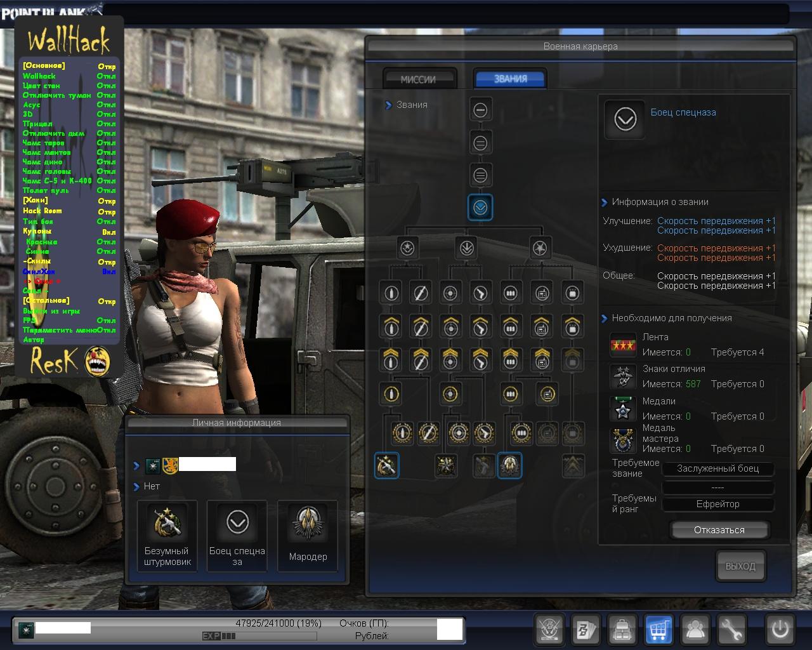812x650 pixels.
Task: Open the community people icon
Action: pyautogui.click(x=696, y=629)
